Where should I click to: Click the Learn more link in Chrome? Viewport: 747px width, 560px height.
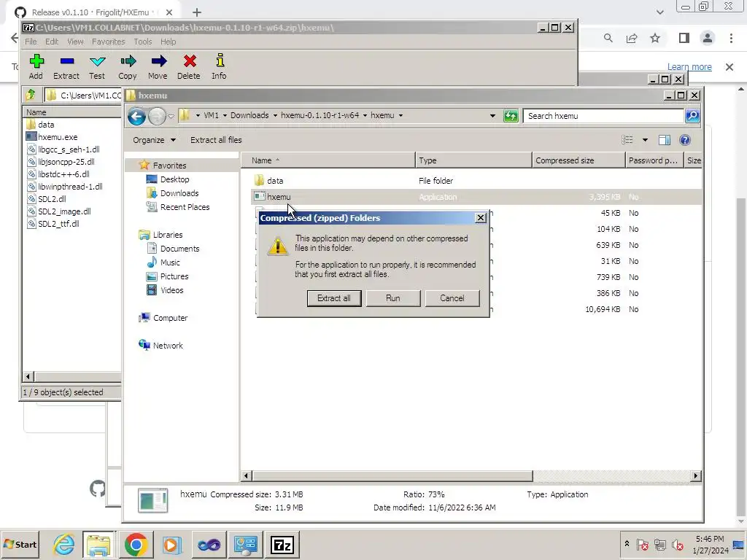click(689, 67)
